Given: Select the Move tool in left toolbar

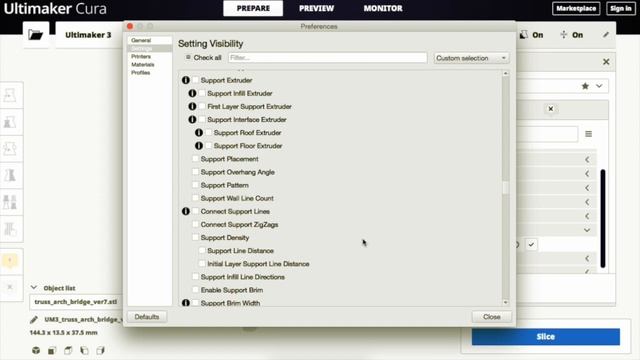Looking at the screenshot, I should tap(10, 95).
